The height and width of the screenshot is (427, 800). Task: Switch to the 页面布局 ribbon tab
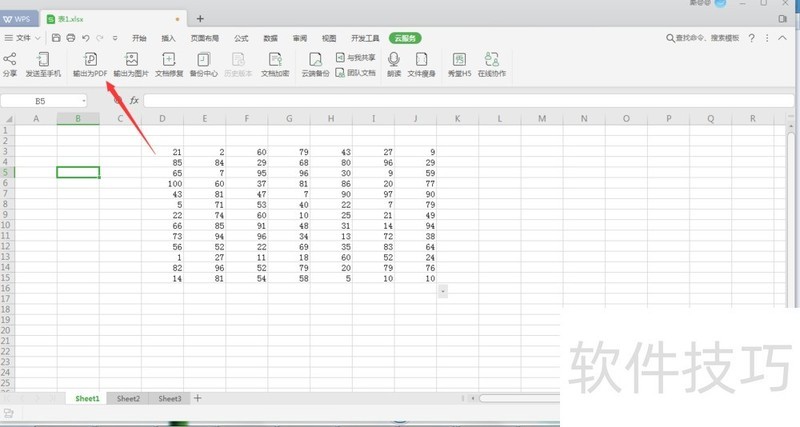click(x=205, y=38)
